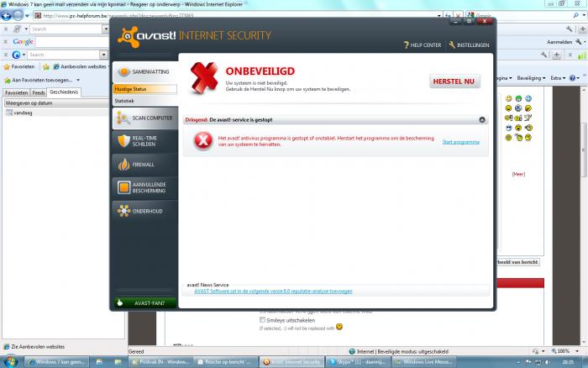Screen dimensions: 588x368
Task: Click the Google logo on the toolbar
Action: 23,42
